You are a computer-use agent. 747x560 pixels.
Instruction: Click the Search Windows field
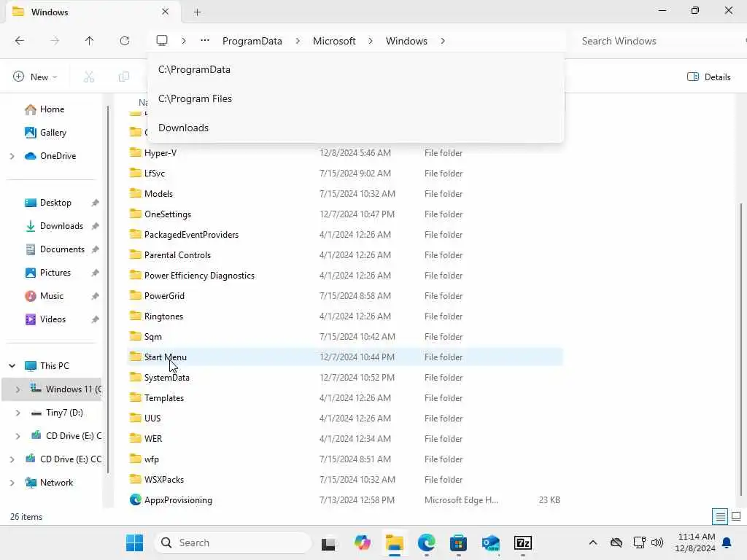[x=655, y=41]
